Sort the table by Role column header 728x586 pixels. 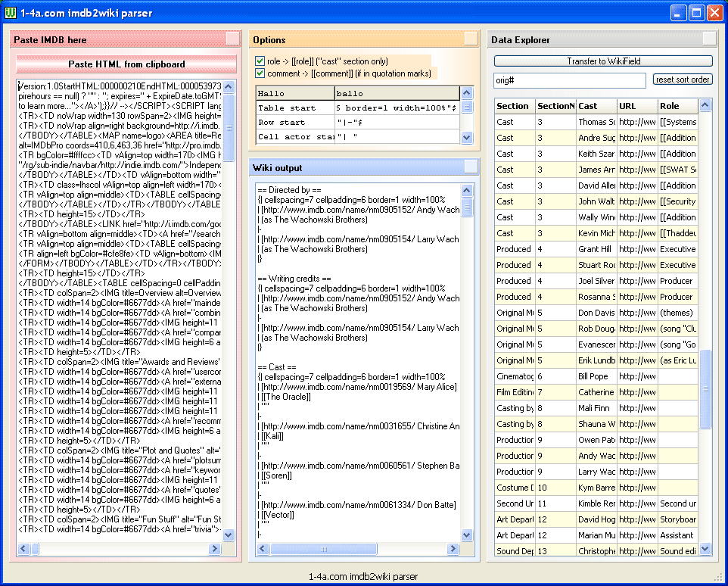click(678, 106)
